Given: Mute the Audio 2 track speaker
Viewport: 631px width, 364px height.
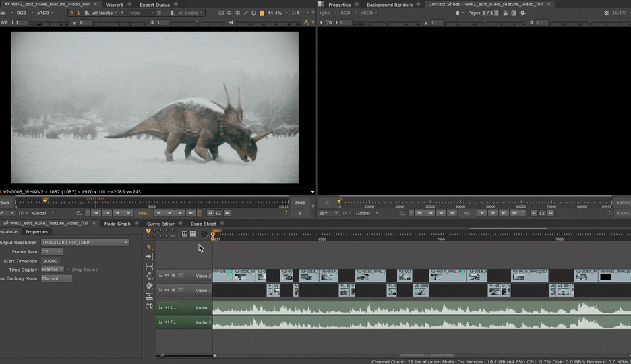Looking at the screenshot, I should click(167, 322).
